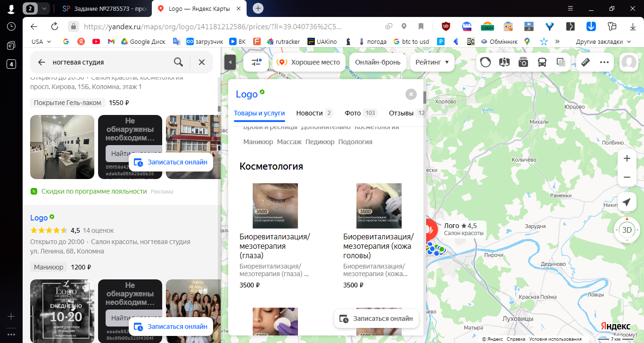Image resolution: width=644 pixels, height=343 pixels.
Task: Open more map tools menu
Action: (604, 62)
